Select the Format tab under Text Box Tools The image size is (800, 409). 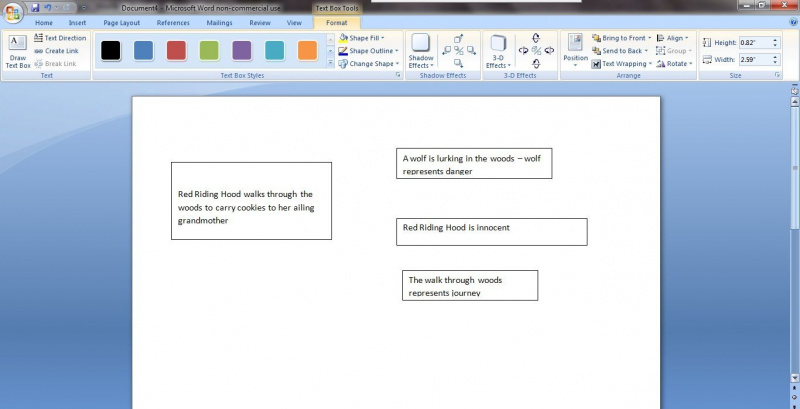tap(337, 23)
